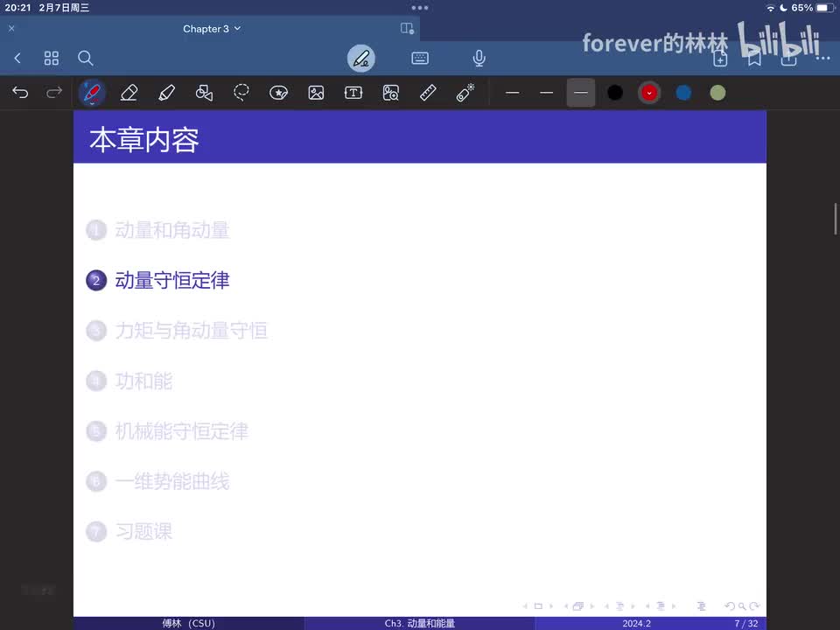Click the beamer search navigation icon

click(x=742, y=605)
